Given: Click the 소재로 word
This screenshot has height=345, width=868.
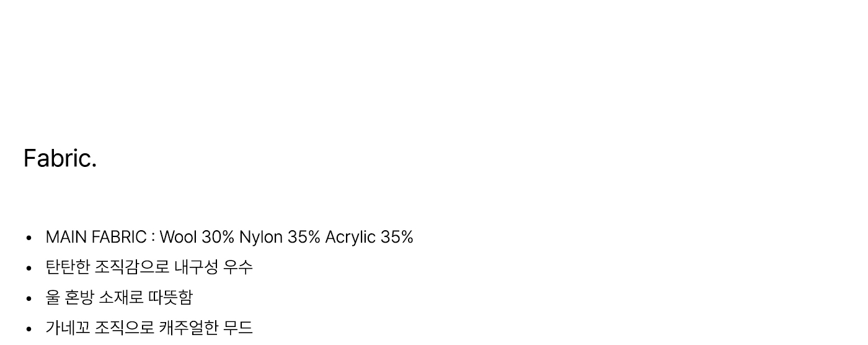Looking at the screenshot, I should pos(121,297).
